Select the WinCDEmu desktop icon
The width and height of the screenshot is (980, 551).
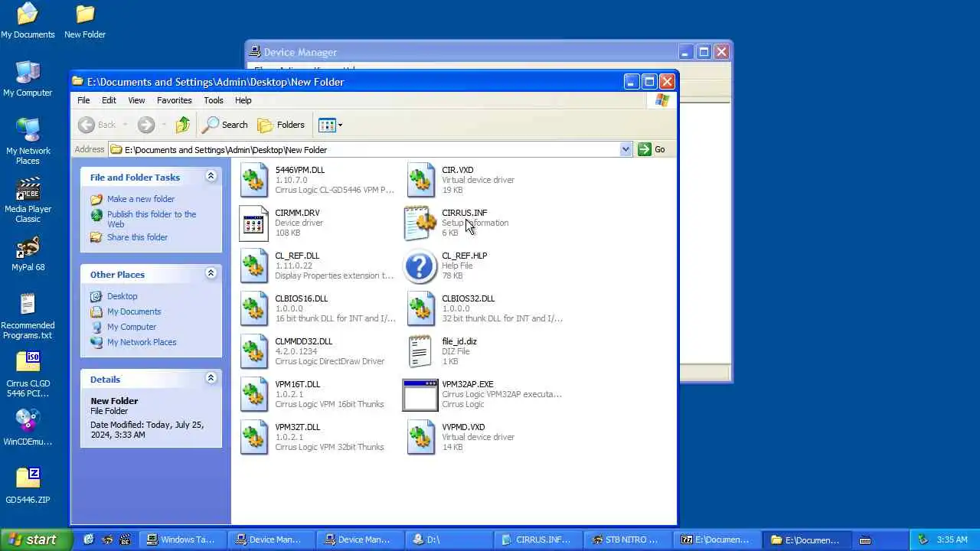tap(28, 428)
